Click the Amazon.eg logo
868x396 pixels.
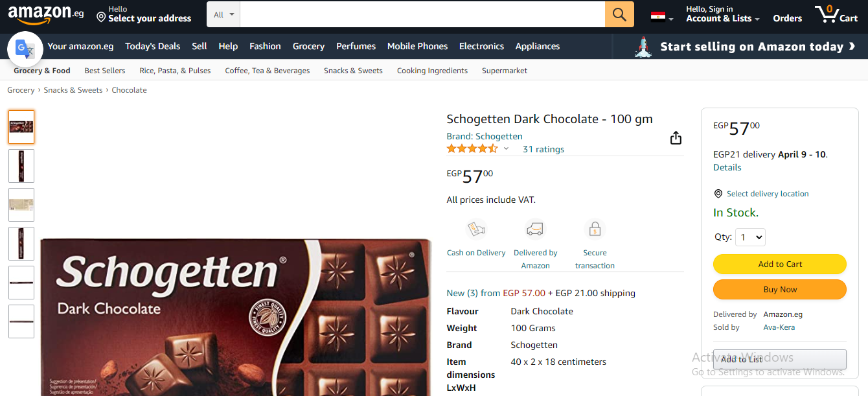[45, 14]
